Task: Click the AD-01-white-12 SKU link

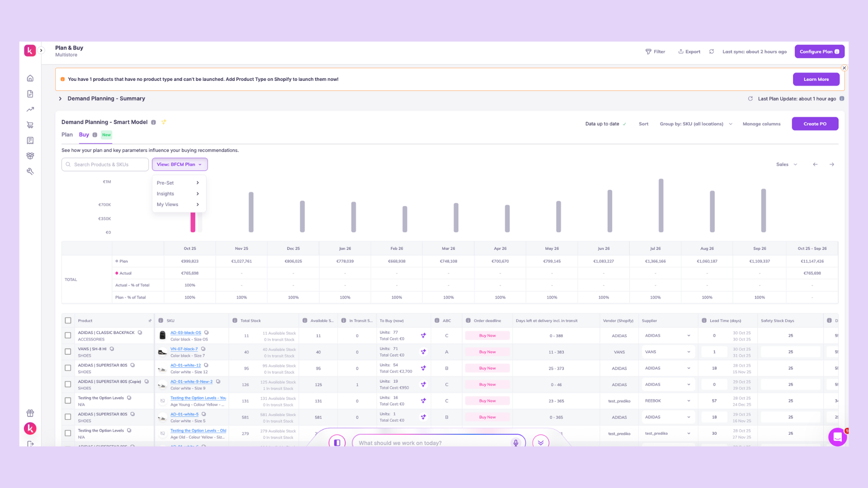Action: click(x=185, y=366)
